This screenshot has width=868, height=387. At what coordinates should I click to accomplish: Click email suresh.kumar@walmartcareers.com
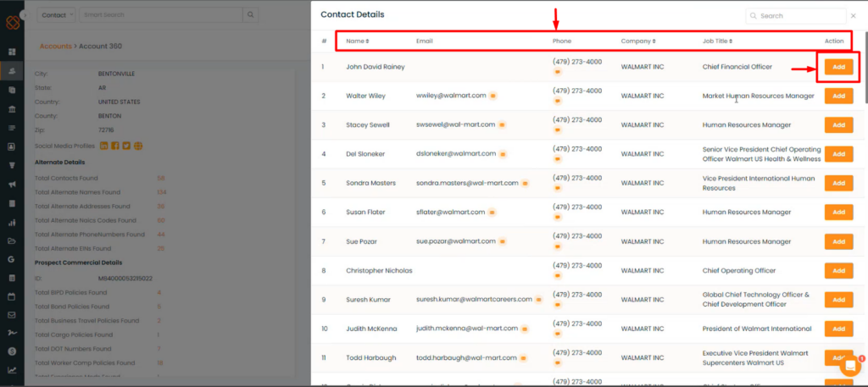474,299
